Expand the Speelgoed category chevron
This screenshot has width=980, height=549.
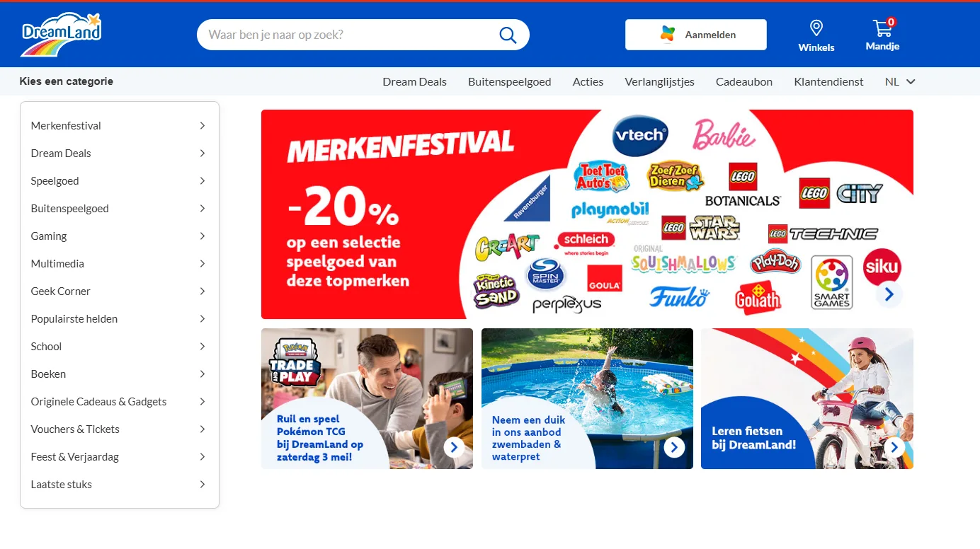click(x=203, y=180)
